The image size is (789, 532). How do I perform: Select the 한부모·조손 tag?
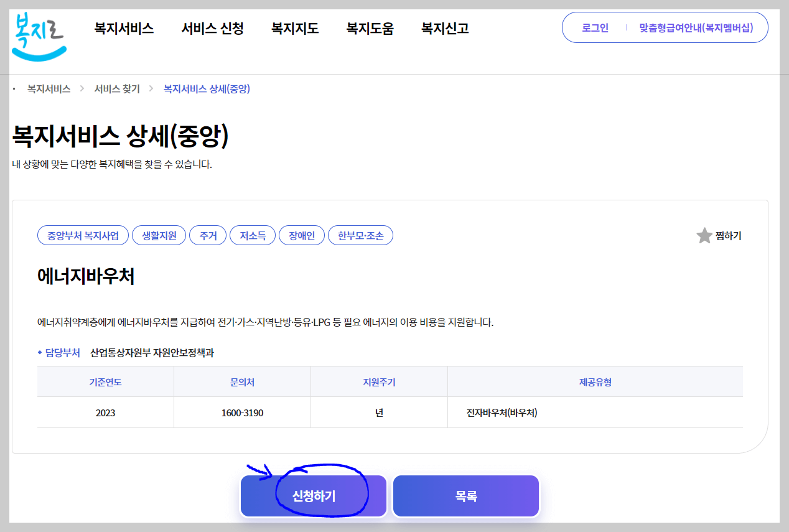click(x=360, y=235)
